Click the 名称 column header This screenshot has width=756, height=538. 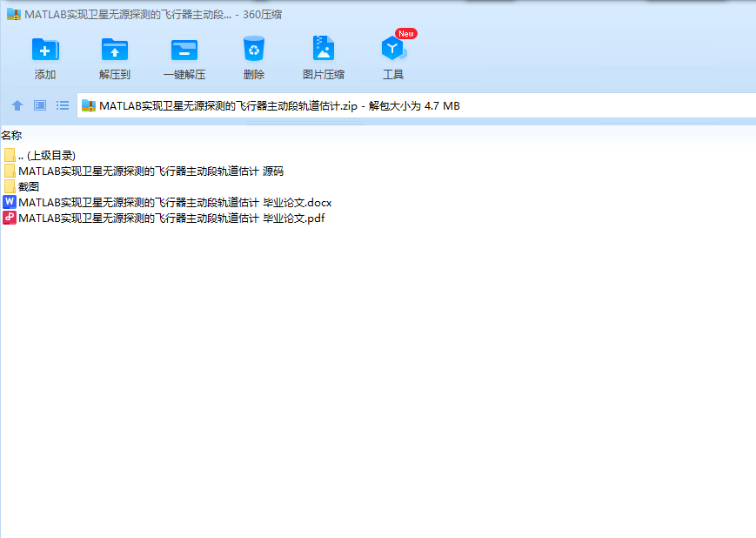(x=11, y=136)
